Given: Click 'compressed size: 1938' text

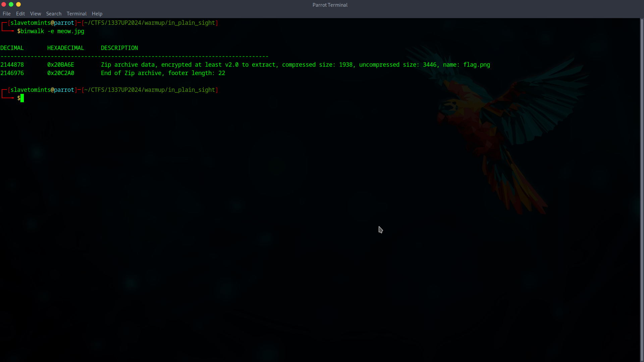Looking at the screenshot, I should pos(317,65).
